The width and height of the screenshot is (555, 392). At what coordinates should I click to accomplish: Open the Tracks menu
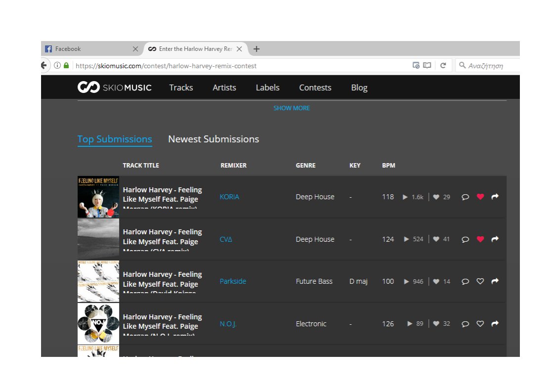pyautogui.click(x=181, y=87)
